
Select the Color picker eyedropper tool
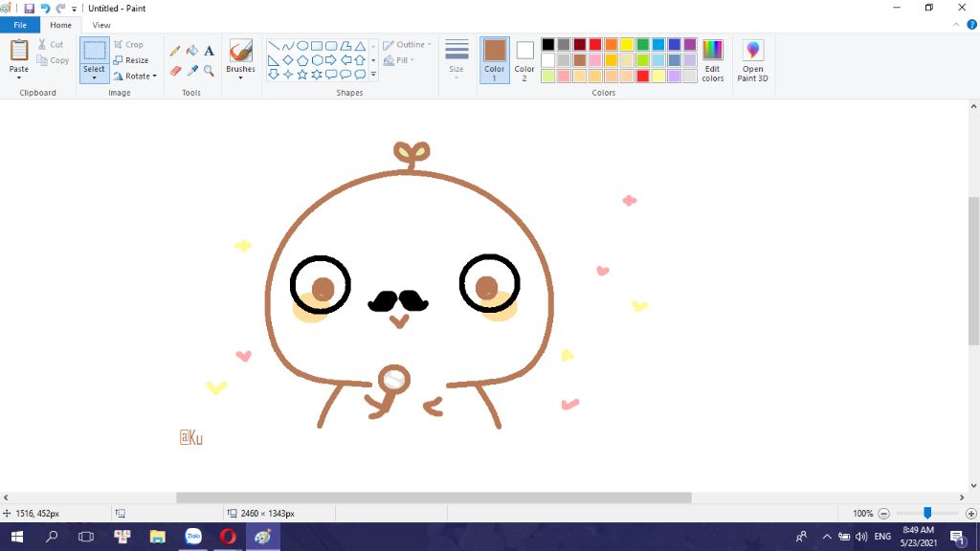pos(192,71)
